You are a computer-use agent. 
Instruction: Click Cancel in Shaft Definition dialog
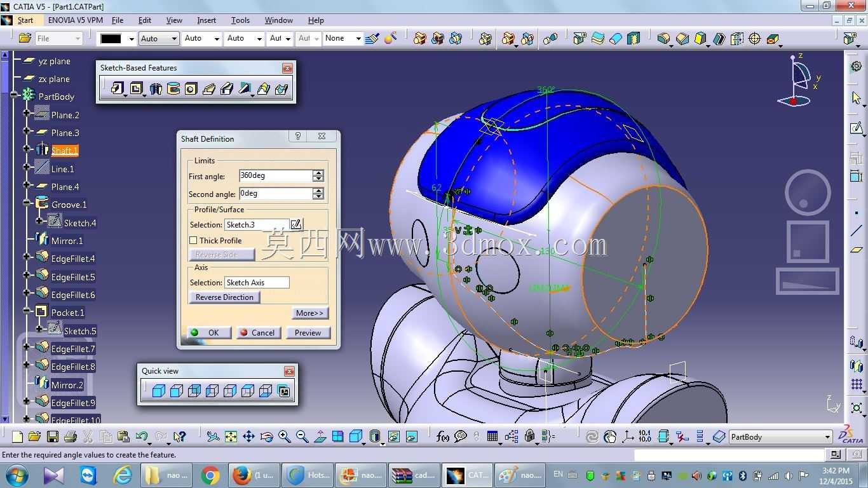click(x=259, y=332)
